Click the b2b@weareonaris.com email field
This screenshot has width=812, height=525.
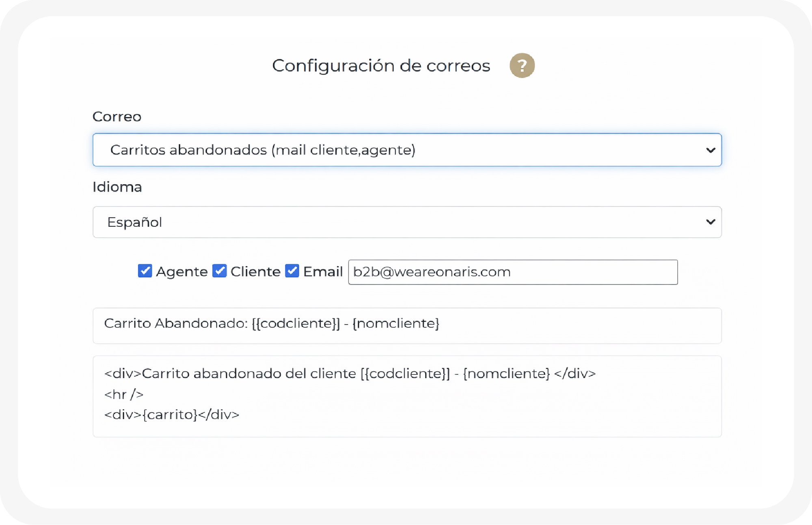tap(513, 272)
